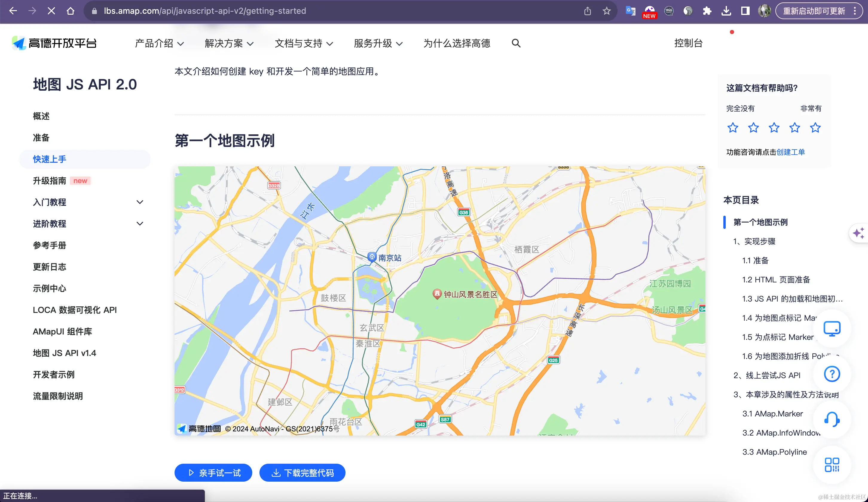Share this page via the share icon

click(x=588, y=11)
